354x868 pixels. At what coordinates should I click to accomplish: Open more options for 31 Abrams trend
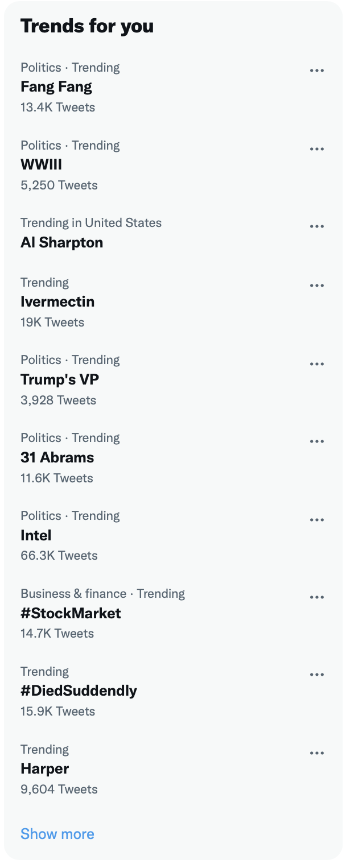coord(316,441)
